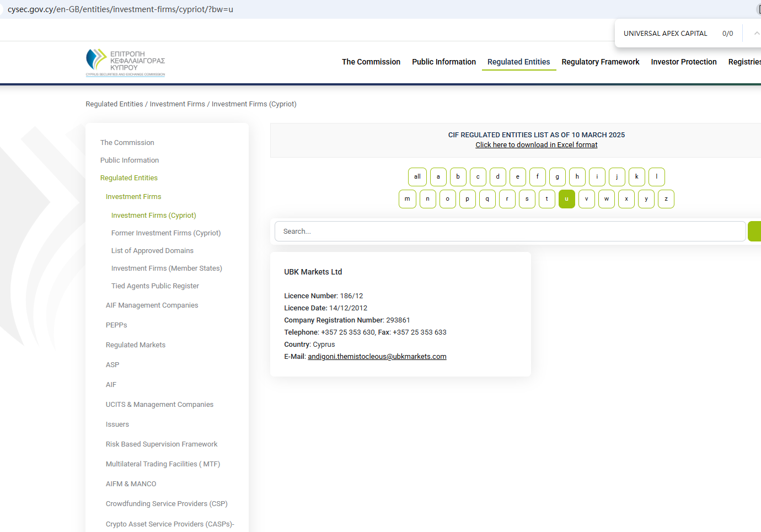Click the Regulated Entities breadcrumb link
Viewport: 761px width, 532px height.
[114, 104]
